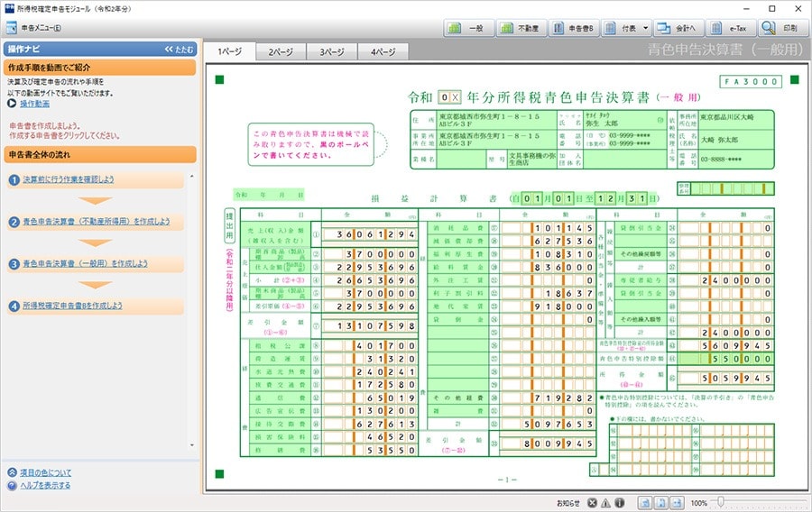The image size is (812, 512).
Task: Select 通信費 field showing 65019
Action: pos(370,398)
